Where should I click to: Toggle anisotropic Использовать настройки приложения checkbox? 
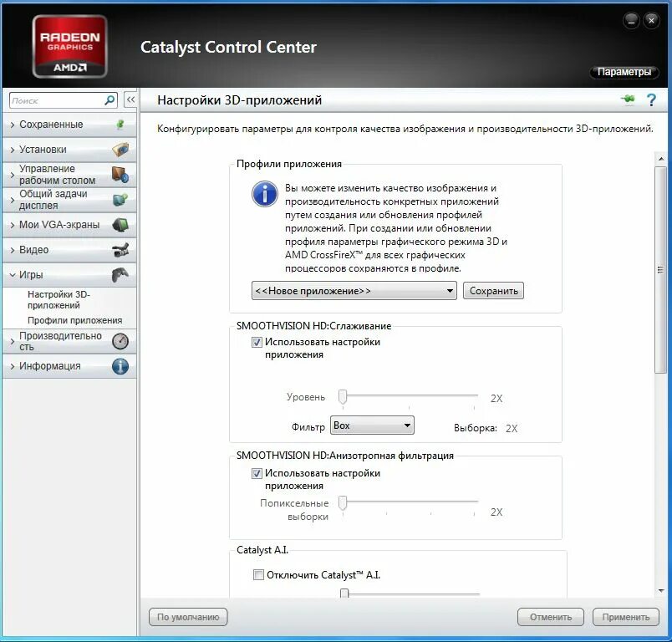pyautogui.click(x=257, y=473)
